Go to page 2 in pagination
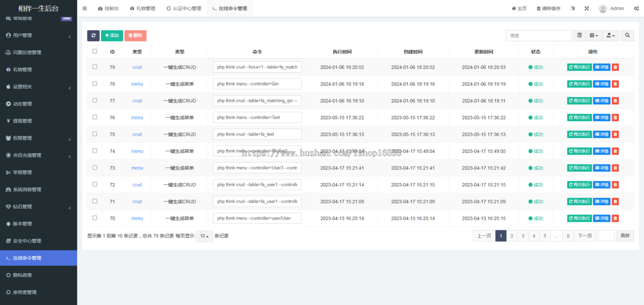The height and width of the screenshot is (305, 644). point(512,236)
